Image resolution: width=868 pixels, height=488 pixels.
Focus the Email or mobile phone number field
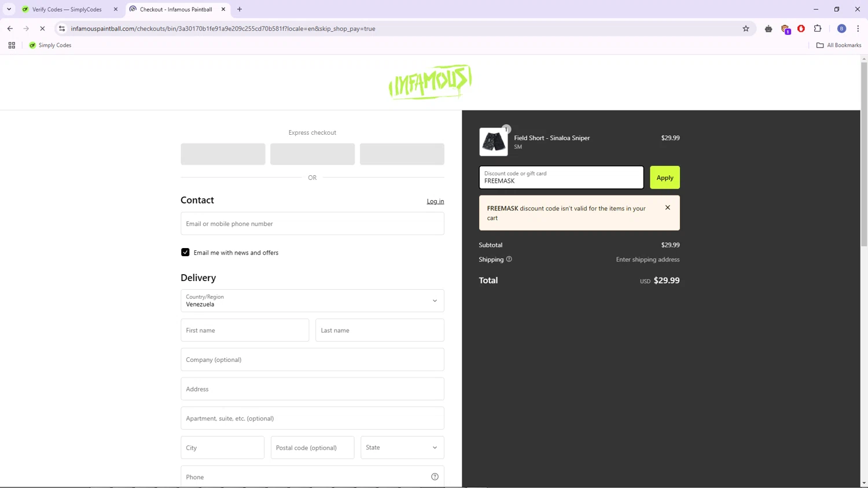tap(312, 224)
